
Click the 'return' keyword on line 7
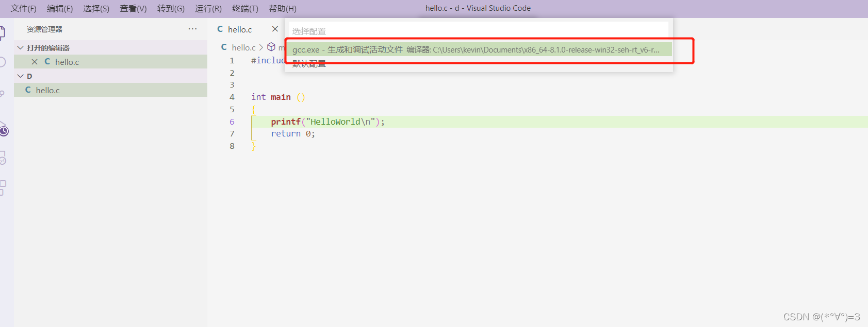286,133
